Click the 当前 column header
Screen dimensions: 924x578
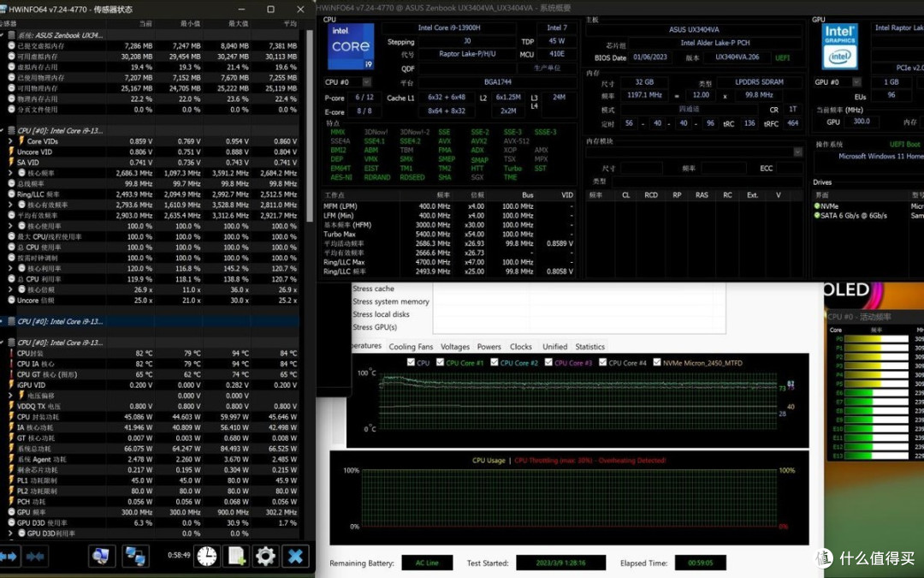[x=145, y=24]
